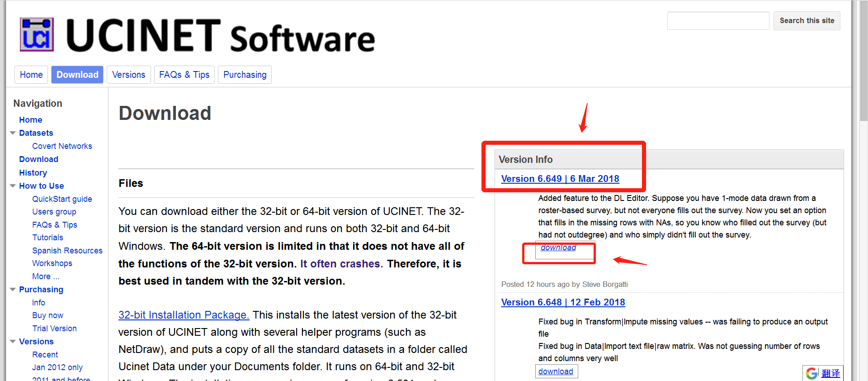868x381 pixels.
Task: Click download link for Version 6.649
Action: [558, 248]
